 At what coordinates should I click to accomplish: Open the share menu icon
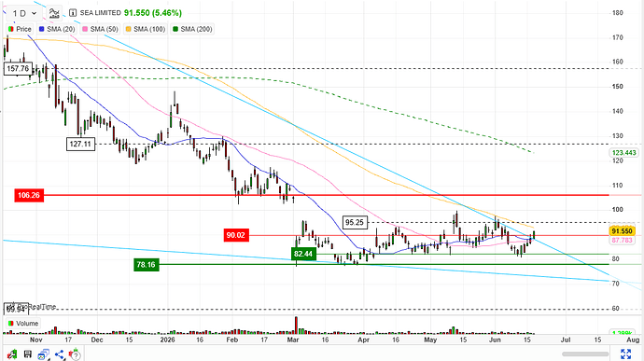60,354
